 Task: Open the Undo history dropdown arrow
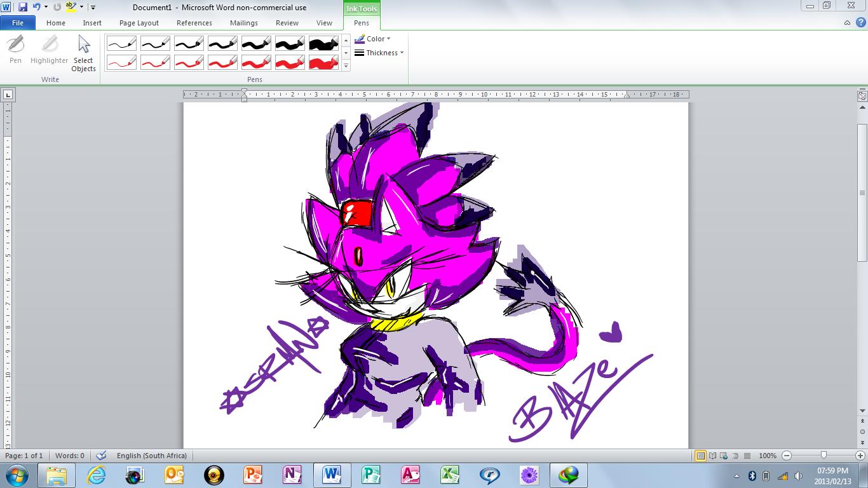point(46,7)
